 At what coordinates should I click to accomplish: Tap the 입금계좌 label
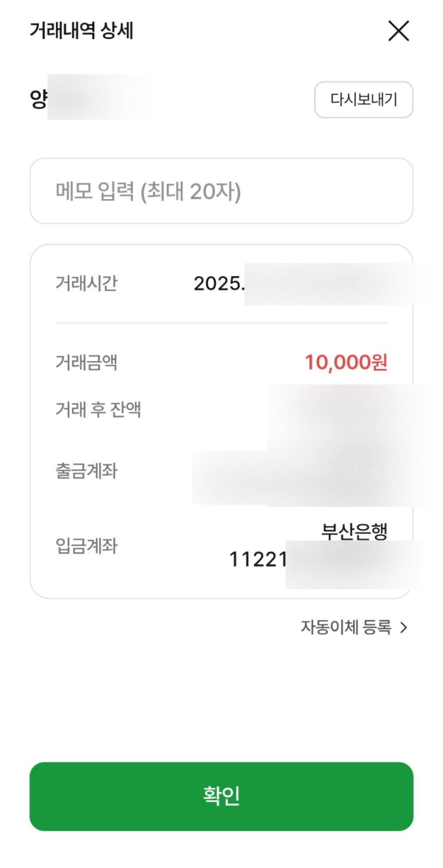(86, 546)
